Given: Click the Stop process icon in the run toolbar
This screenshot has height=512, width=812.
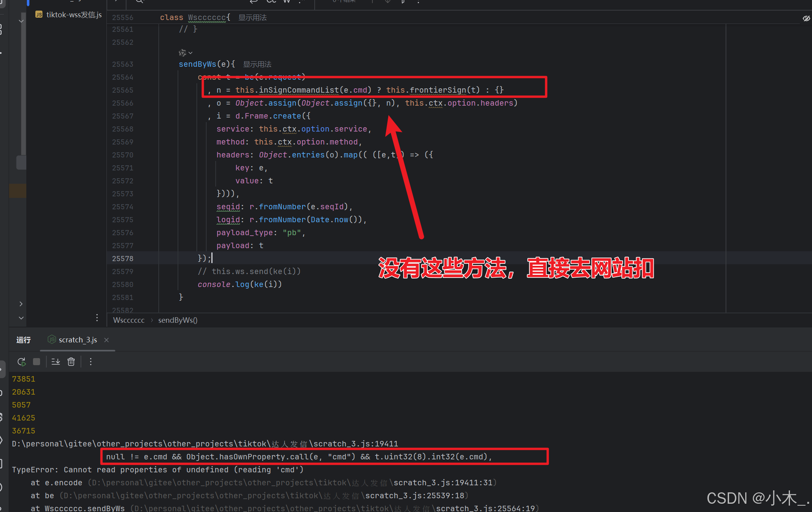Looking at the screenshot, I should (37, 362).
